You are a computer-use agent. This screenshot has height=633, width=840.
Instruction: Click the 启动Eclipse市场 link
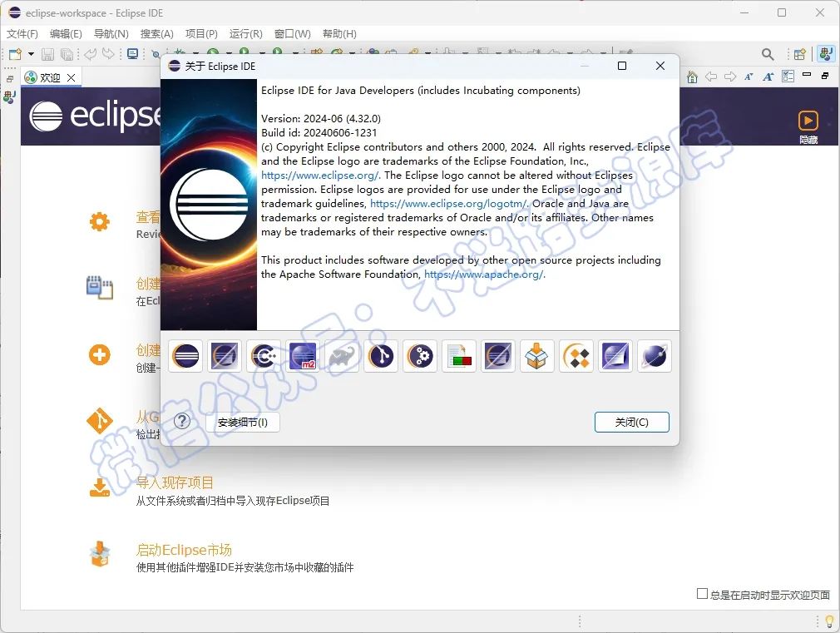pyautogui.click(x=184, y=549)
